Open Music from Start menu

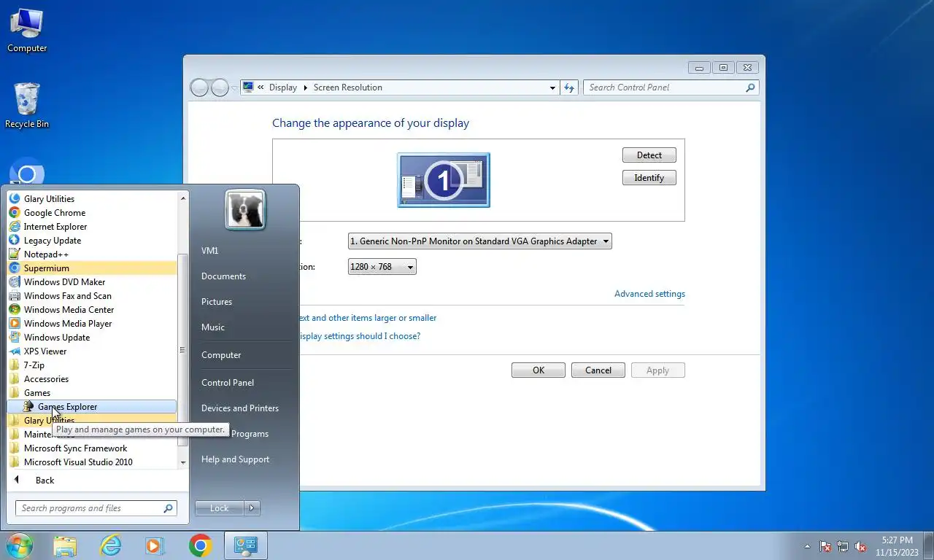point(213,327)
